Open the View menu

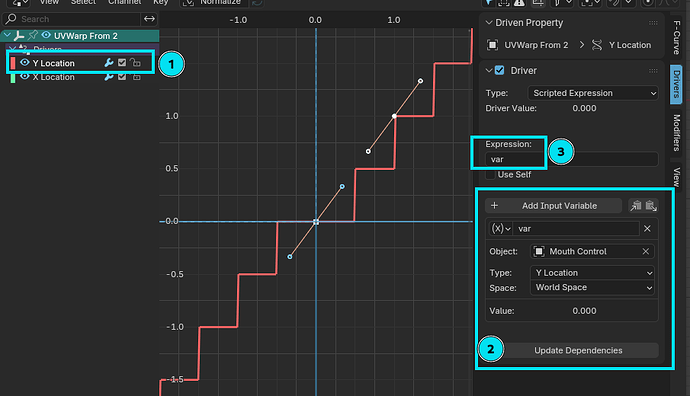click(x=49, y=2)
